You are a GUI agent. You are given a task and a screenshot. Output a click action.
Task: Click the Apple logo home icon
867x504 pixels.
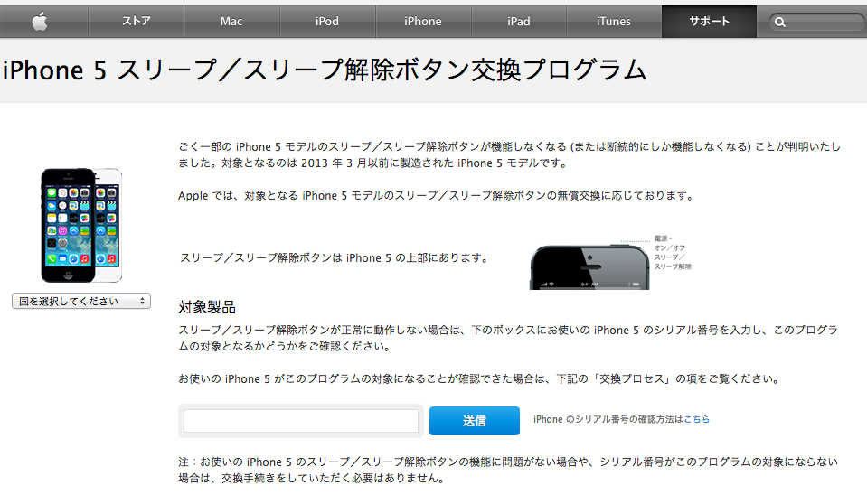tap(39, 22)
